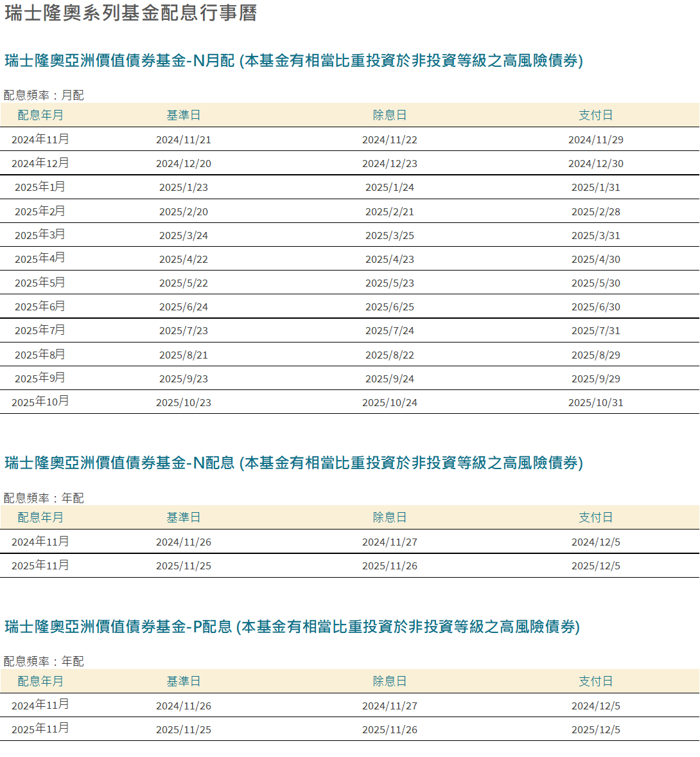The height and width of the screenshot is (757, 700).
Task: Click payment date 2025/2/28
Action: [596, 212]
